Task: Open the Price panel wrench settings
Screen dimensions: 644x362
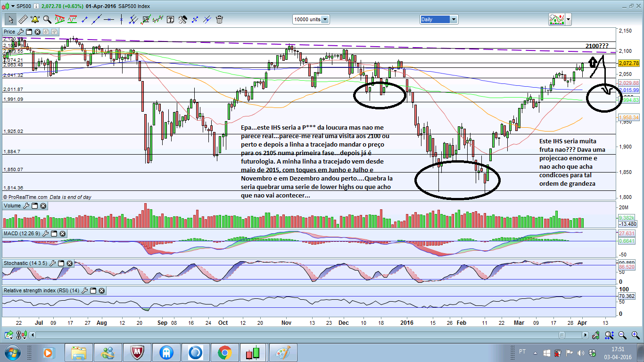Action: tap(20, 32)
